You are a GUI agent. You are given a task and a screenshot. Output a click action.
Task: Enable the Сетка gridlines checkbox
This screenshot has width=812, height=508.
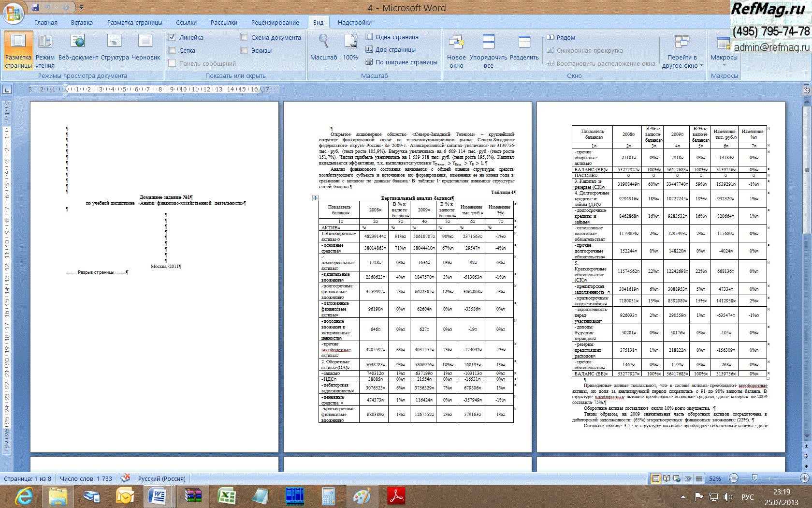(173, 50)
